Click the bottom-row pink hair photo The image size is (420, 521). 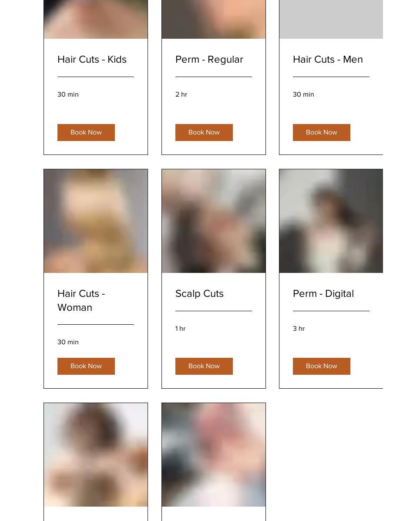click(214, 454)
